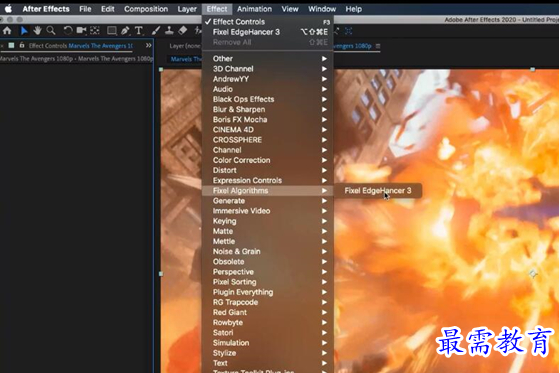Open the Apple menu
The image size is (560, 373).
8,9
